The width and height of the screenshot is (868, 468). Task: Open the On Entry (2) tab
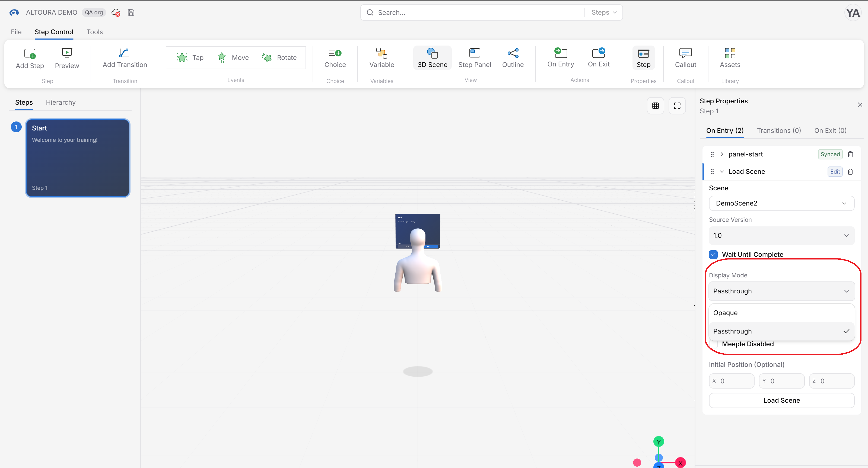725,131
